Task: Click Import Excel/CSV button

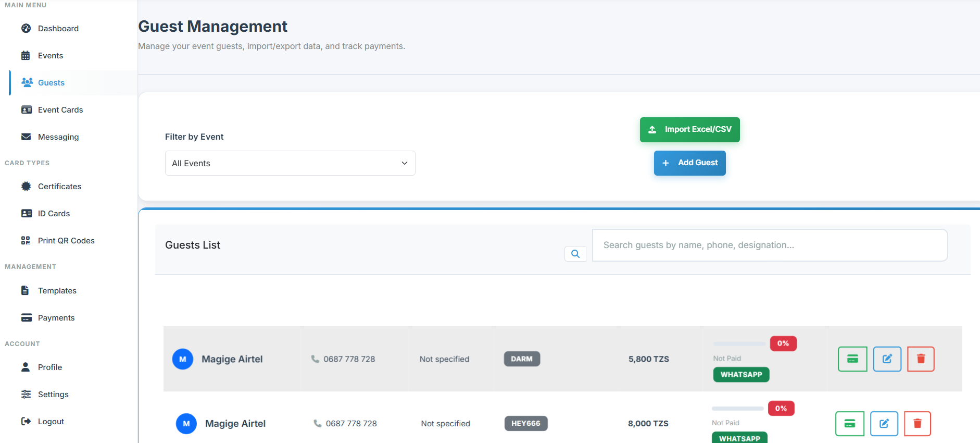Action: pyautogui.click(x=689, y=130)
